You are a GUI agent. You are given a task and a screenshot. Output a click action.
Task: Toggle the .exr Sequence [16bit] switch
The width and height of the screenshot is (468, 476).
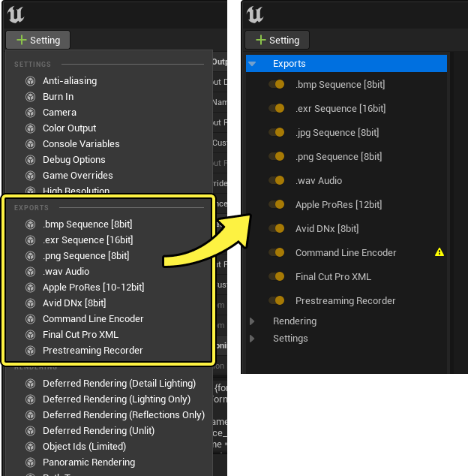coord(276,108)
